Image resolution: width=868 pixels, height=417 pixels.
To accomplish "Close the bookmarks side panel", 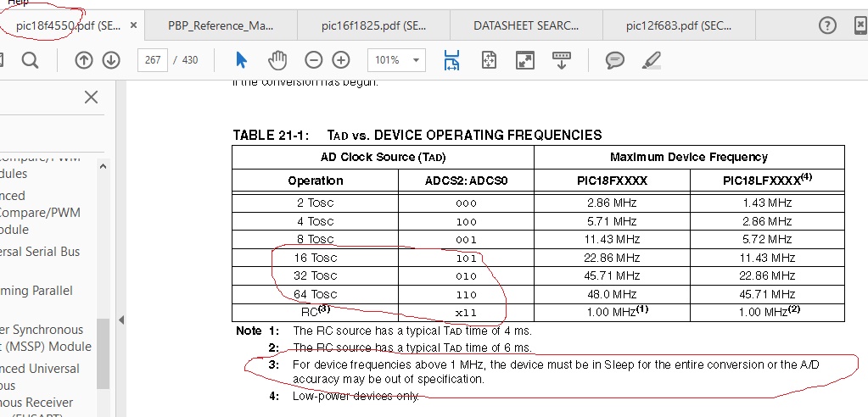I will click(x=91, y=97).
